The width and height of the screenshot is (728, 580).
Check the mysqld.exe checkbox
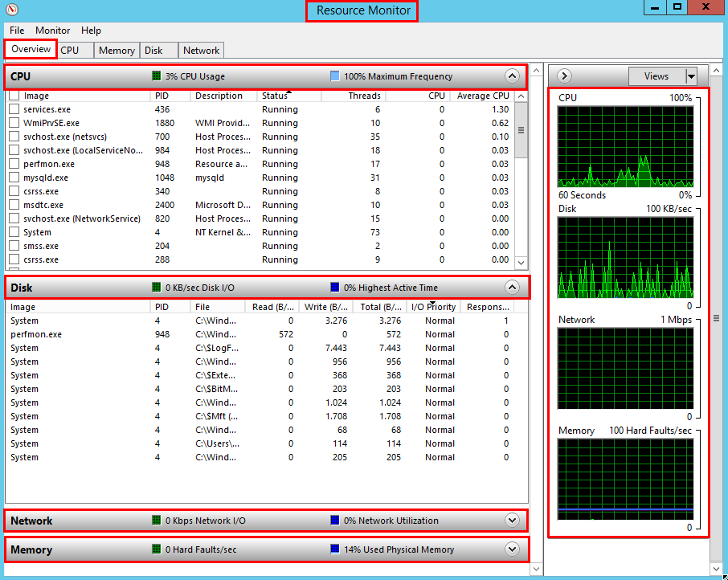coord(14,178)
